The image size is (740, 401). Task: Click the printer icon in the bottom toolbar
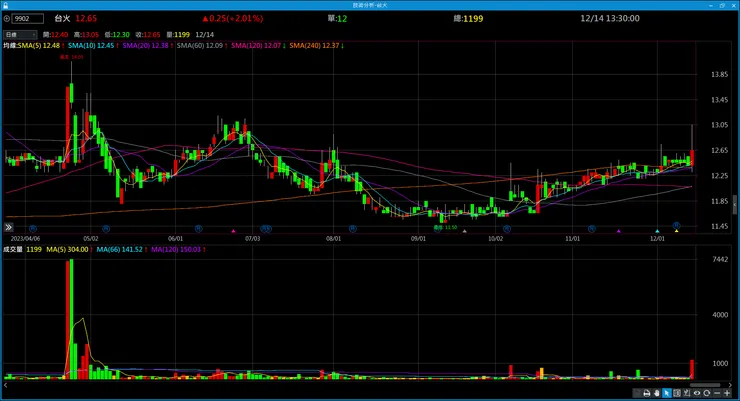coord(647,393)
